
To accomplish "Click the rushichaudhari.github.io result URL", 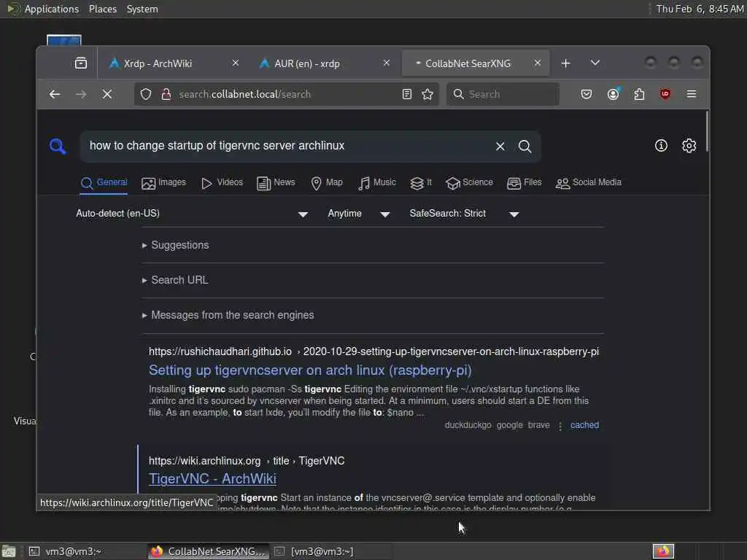I will (x=373, y=351).
